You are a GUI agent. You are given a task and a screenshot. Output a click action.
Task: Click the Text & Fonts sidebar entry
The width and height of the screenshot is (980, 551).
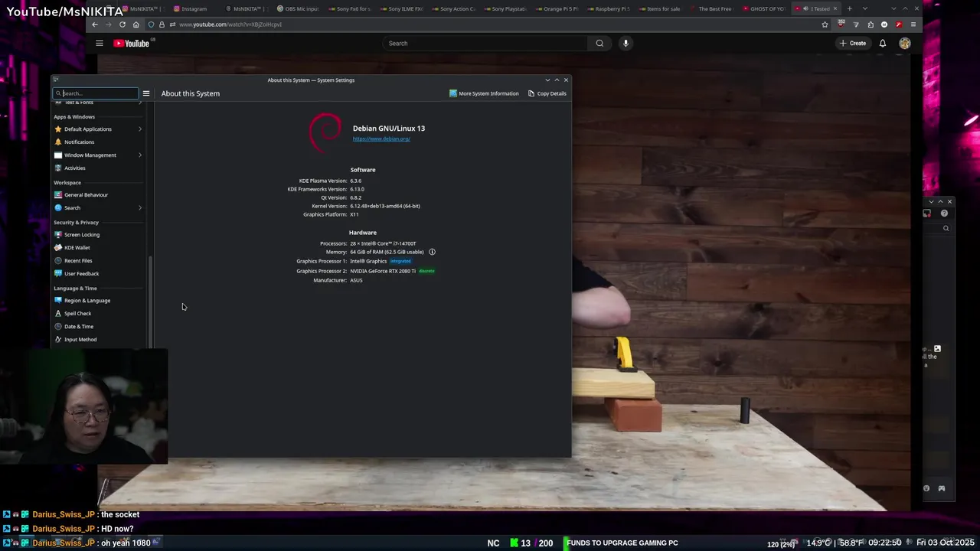(98, 103)
